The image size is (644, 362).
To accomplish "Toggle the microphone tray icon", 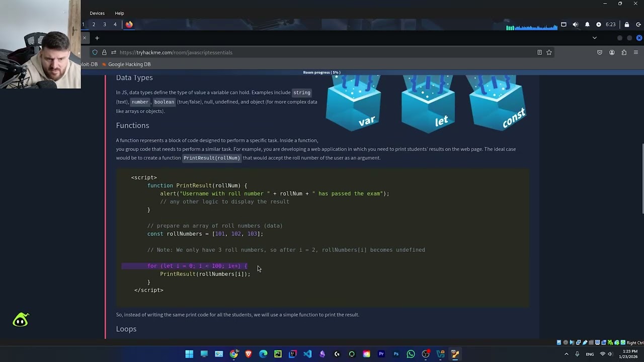I will tap(577, 354).
